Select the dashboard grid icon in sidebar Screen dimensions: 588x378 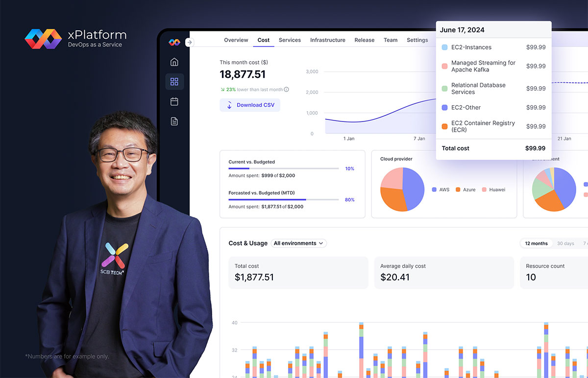click(x=174, y=82)
